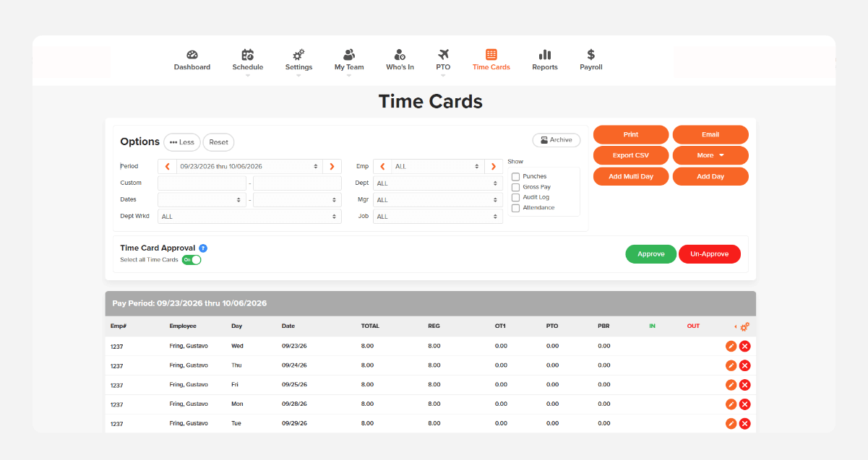Open the Dept ALL dropdown
This screenshot has height=460, width=868.
[x=438, y=183]
